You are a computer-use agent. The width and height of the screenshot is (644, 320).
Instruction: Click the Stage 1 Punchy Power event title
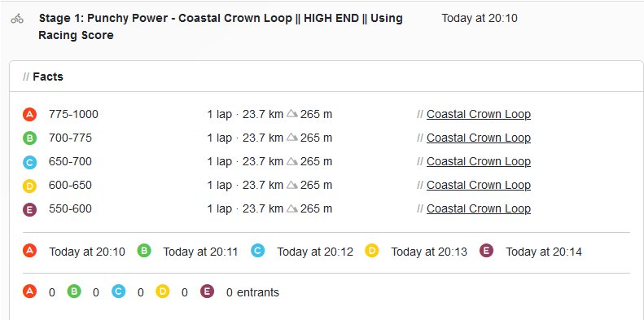click(220, 27)
